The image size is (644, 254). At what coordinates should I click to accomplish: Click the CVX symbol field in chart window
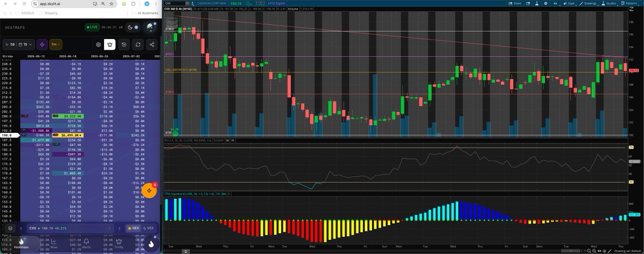174,3
